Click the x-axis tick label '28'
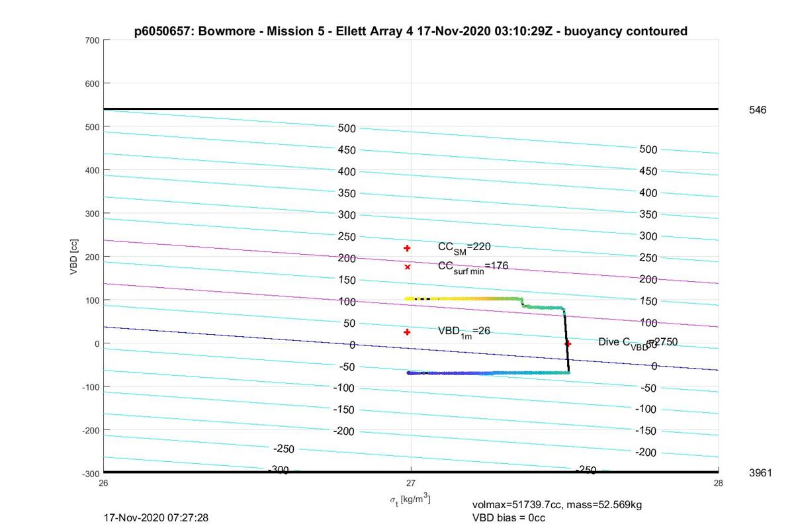The width and height of the screenshot is (794, 532). pyautogui.click(x=719, y=483)
